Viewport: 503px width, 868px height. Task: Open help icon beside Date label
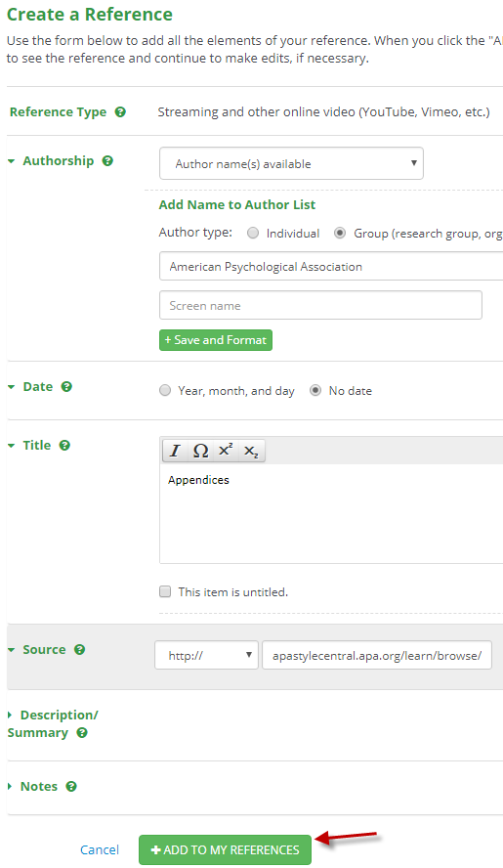click(66, 386)
